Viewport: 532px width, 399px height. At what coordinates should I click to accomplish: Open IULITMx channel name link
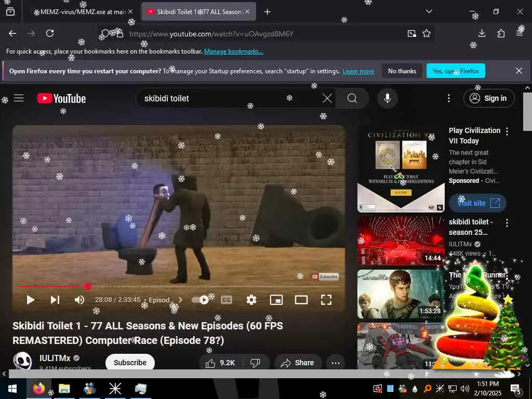pyautogui.click(x=55, y=358)
